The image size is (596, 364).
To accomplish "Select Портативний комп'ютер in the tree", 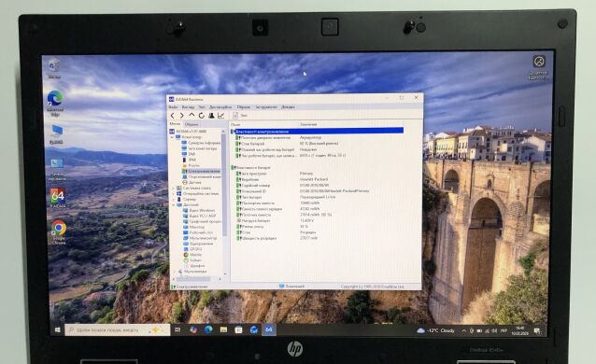I will click(202, 176).
